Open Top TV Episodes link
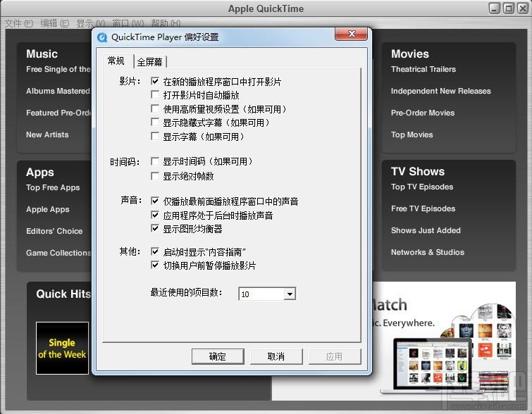 click(422, 187)
